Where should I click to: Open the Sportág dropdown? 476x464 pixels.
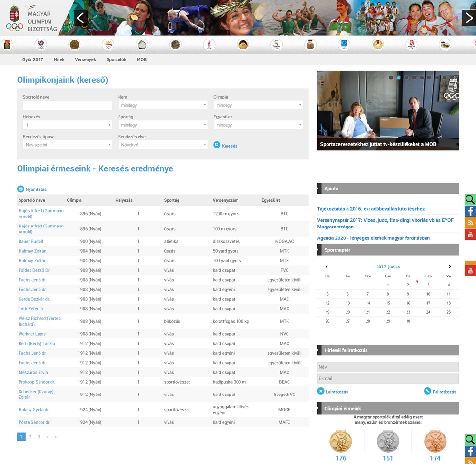tap(163, 125)
